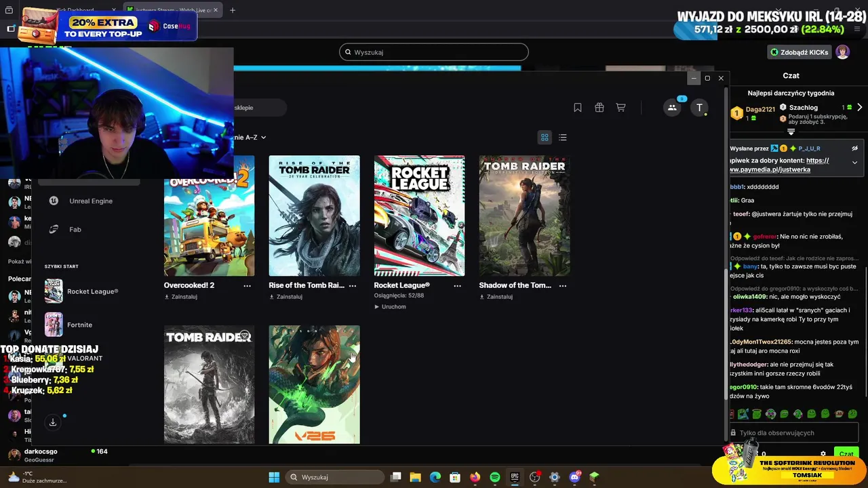868x488 pixels.
Task: Open three-dot menu for Rise of the Tomb Raider
Action: tap(353, 286)
